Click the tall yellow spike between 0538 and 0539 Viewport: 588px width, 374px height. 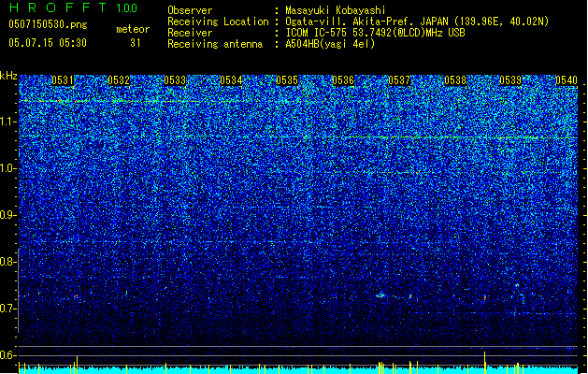click(x=485, y=362)
